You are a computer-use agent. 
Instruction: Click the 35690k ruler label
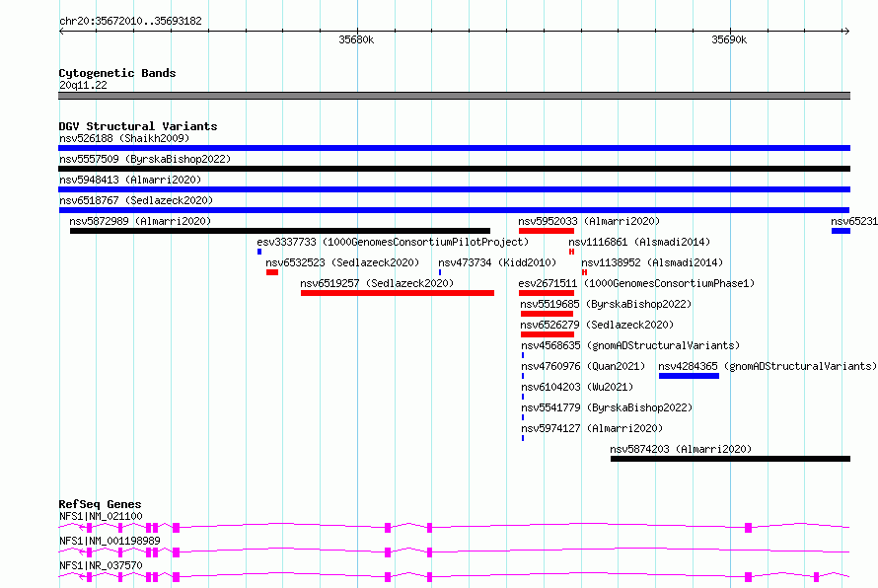click(x=729, y=39)
